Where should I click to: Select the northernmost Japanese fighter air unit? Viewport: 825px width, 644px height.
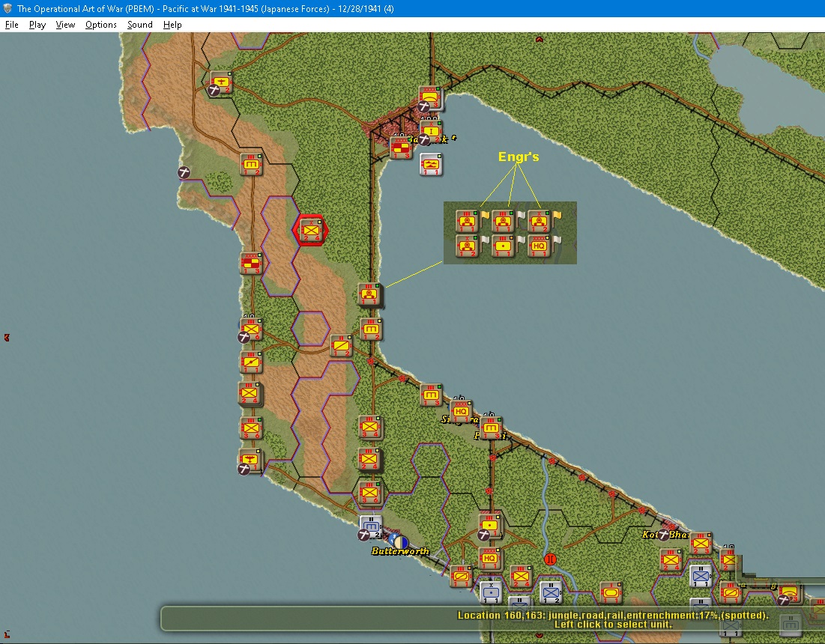pyautogui.click(x=222, y=83)
